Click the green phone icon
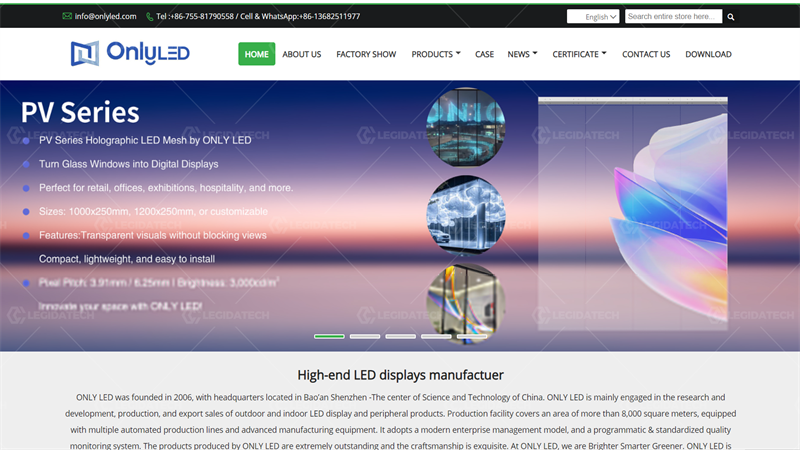The height and width of the screenshot is (450, 800). (149, 17)
